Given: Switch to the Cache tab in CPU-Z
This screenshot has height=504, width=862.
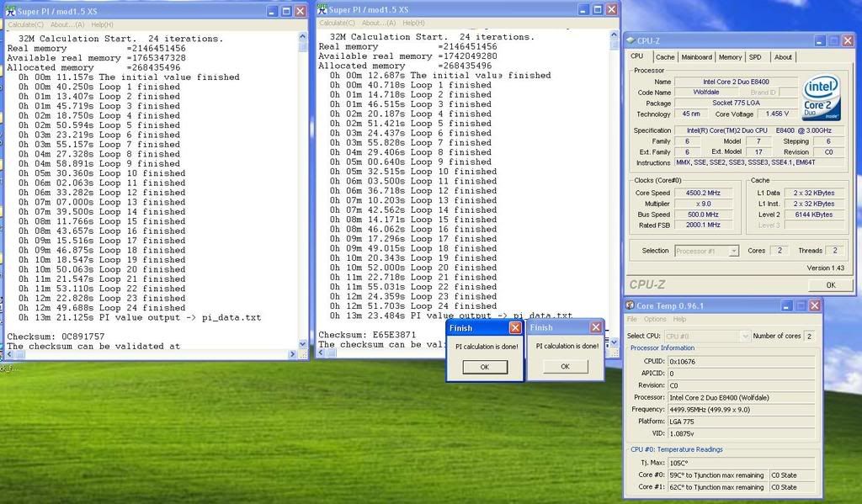Looking at the screenshot, I should [x=665, y=57].
